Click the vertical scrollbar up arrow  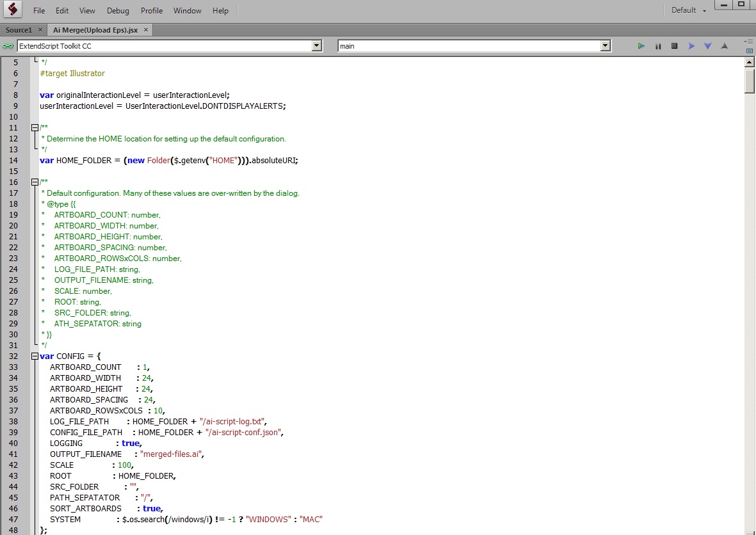[750, 62]
